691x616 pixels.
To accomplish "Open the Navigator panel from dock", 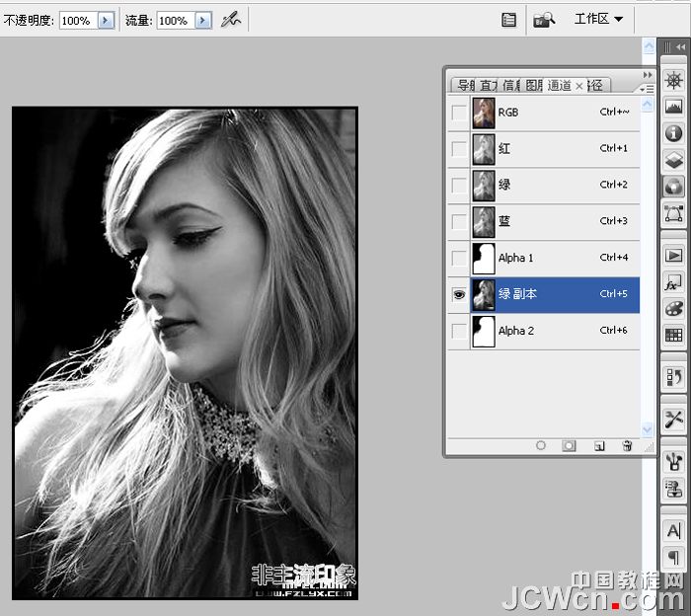I will 674,80.
